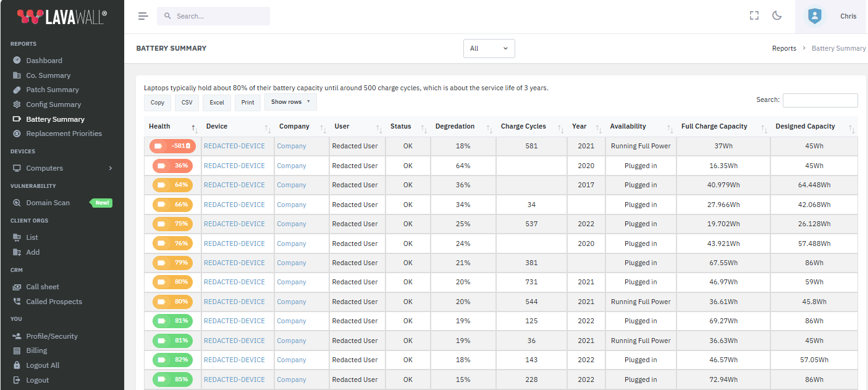Open Billing from the YOU section

[36, 350]
